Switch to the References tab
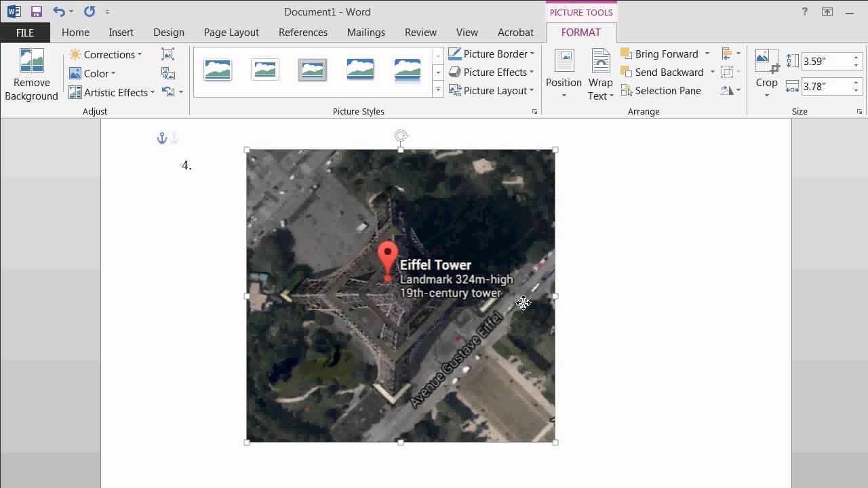Viewport: 868px width, 488px height. click(303, 32)
